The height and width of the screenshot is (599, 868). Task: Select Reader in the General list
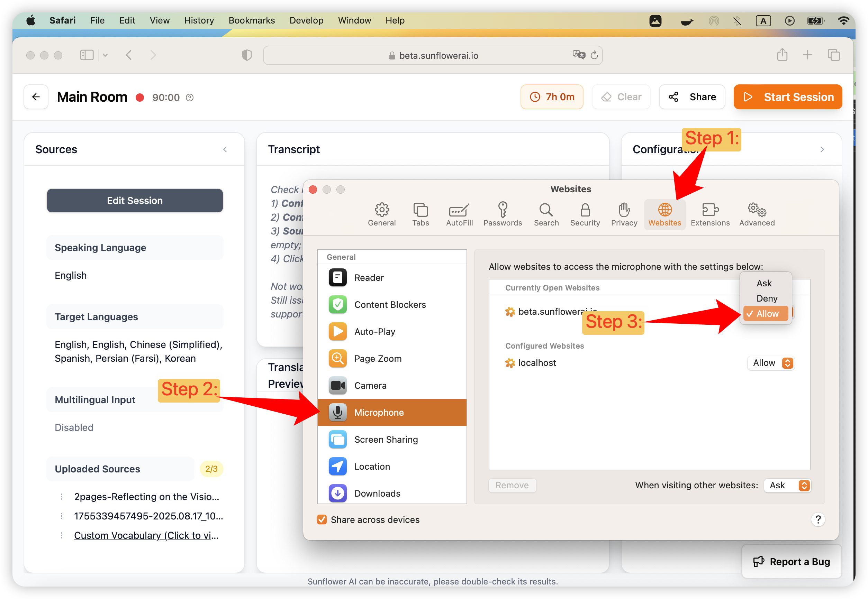[x=392, y=277]
